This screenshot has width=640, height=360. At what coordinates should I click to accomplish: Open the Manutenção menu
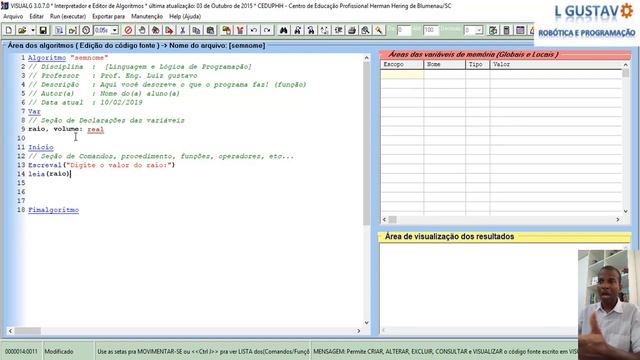(147, 16)
